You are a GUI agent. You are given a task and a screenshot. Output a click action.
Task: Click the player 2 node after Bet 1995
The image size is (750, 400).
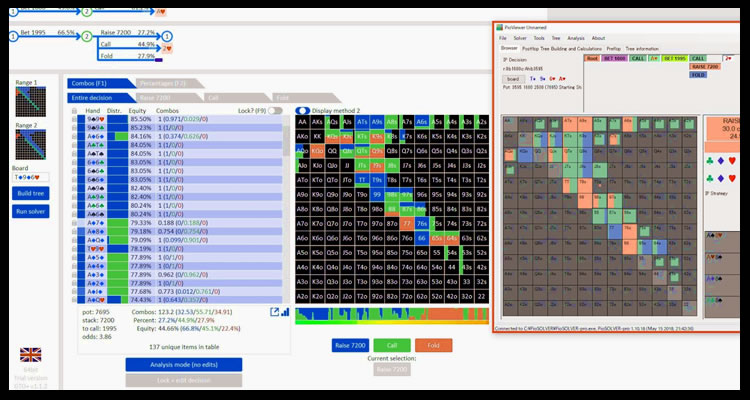[x=87, y=36]
